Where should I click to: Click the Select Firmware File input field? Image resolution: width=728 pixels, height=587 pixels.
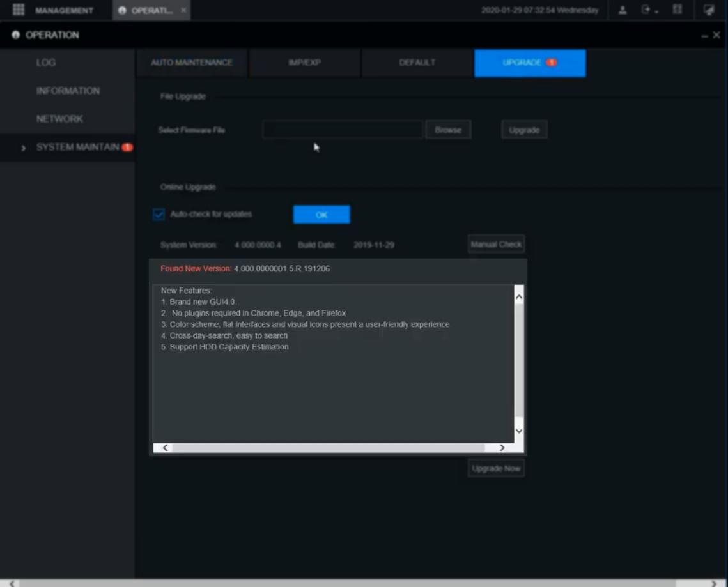pyautogui.click(x=343, y=130)
